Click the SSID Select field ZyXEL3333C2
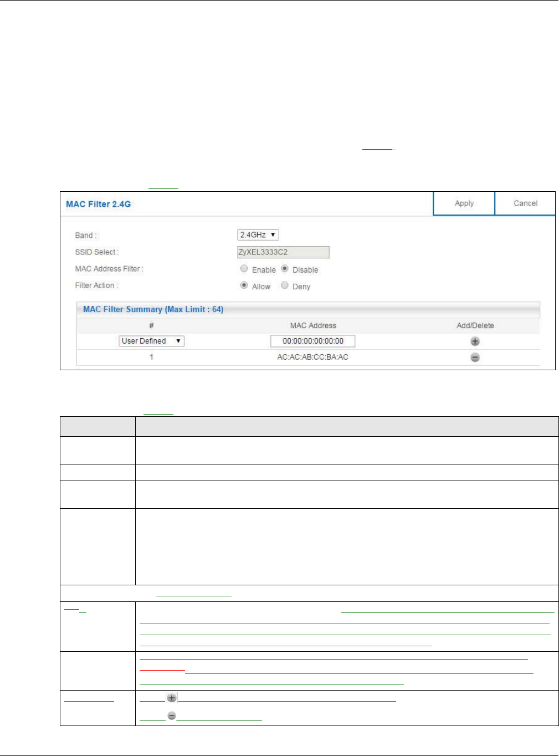Screen dimensions: 559x756 [283, 252]
